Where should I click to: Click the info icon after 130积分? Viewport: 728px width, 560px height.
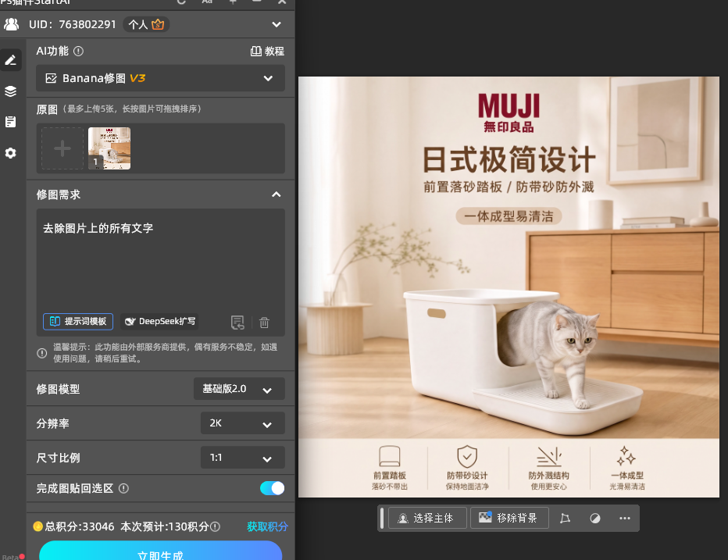click(x=215, y=526)
